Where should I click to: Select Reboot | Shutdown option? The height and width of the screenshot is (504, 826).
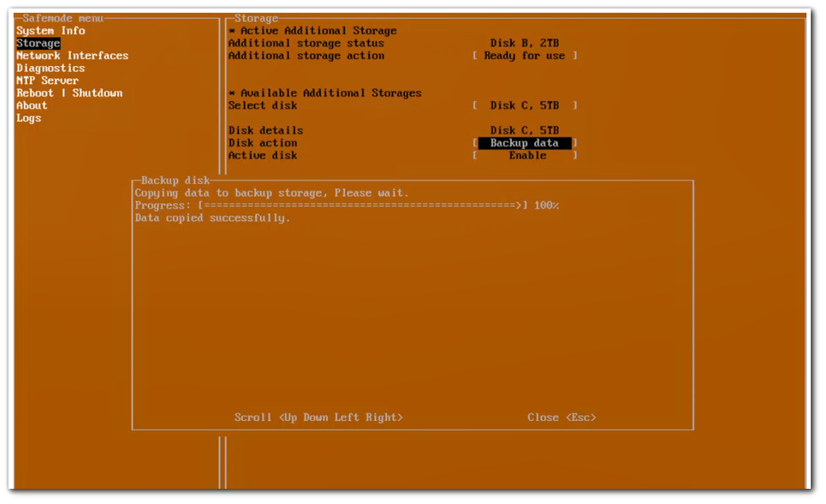pyautogui.click(x=69, y=93)
